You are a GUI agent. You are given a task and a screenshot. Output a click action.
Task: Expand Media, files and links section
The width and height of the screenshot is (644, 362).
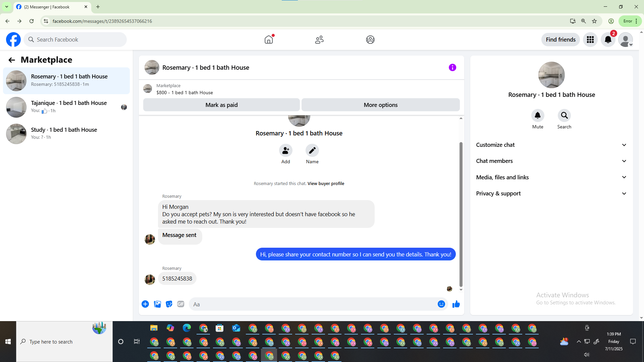(551, 177)
